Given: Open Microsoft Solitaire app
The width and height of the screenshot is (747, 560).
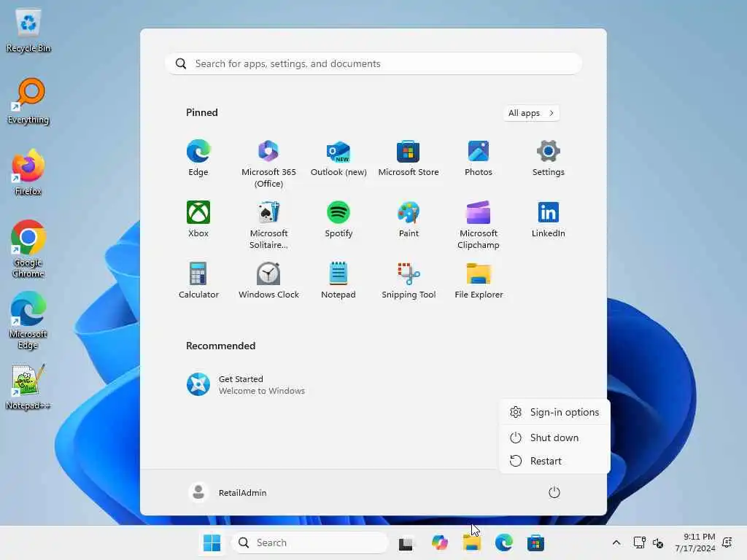Looking at the screenshot, I should (268, 225).
